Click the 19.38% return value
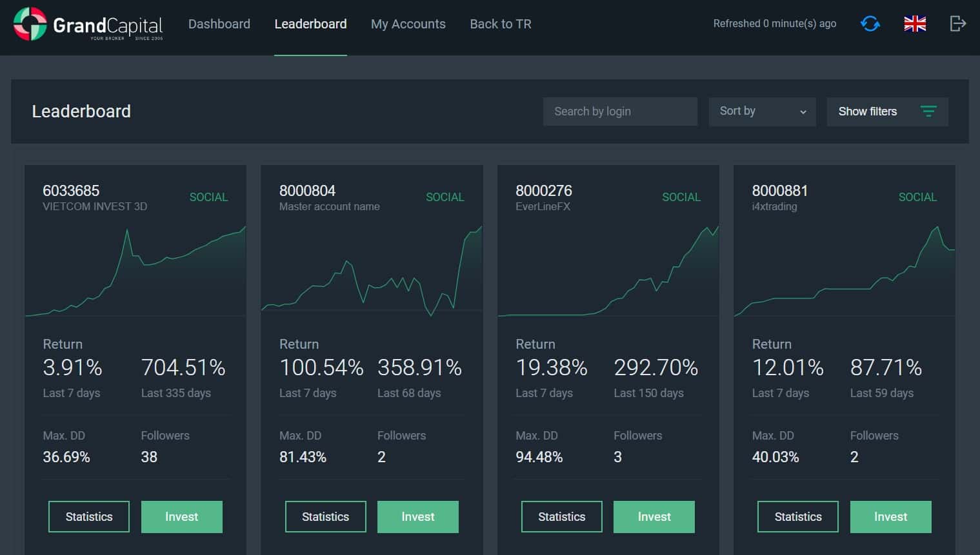This screenshot has height=555, width=980. (552, 367)
